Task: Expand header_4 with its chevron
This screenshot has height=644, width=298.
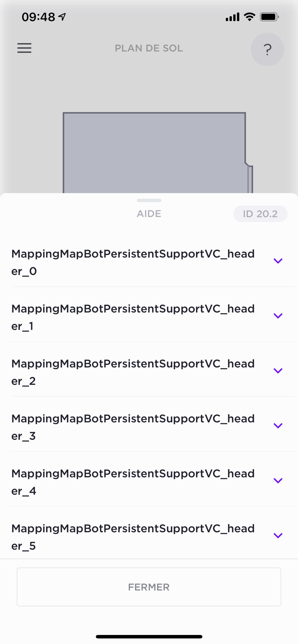Action: [278, 480]
